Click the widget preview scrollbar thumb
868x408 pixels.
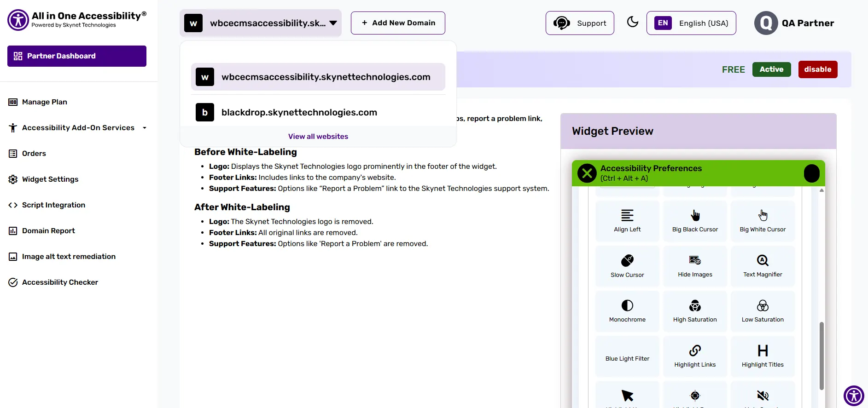(x=821, y=356)
